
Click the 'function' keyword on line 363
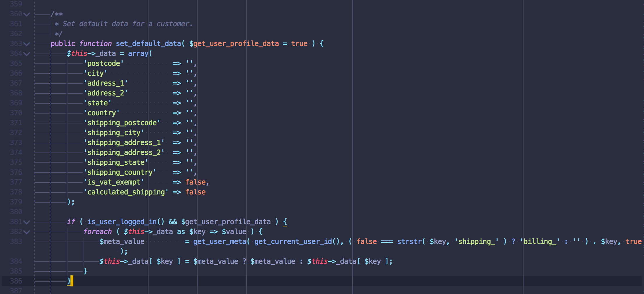tap(95, 44)
